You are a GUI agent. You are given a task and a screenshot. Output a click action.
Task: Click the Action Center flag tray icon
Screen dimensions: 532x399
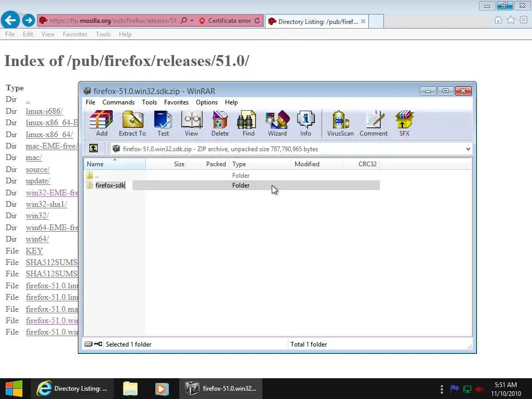click(x=455, y=389)
